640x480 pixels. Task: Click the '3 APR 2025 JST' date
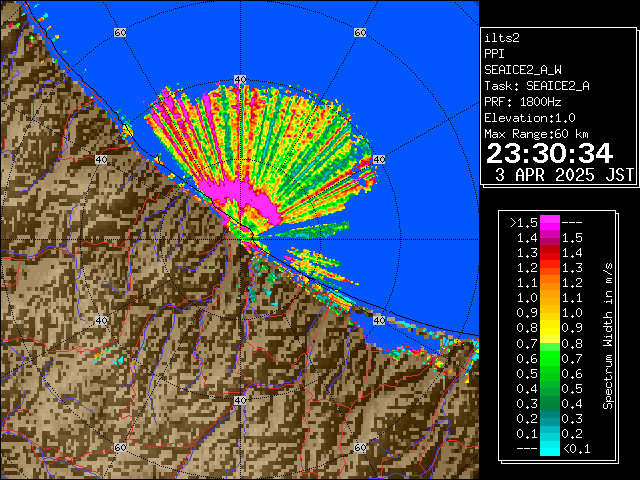pyautogui.click(x=564, y=175)
